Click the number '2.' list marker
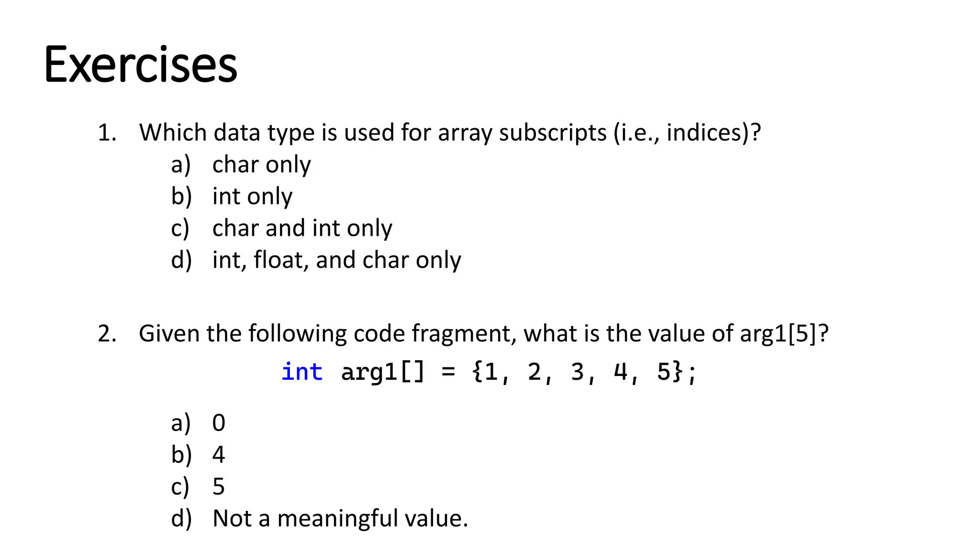980x551 pixels. pos(107,334)
